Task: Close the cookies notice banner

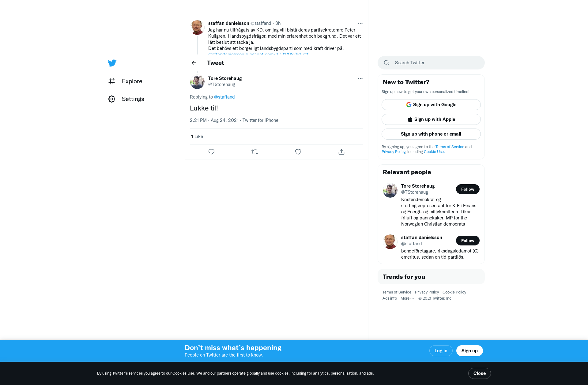Action: (480, 373)
